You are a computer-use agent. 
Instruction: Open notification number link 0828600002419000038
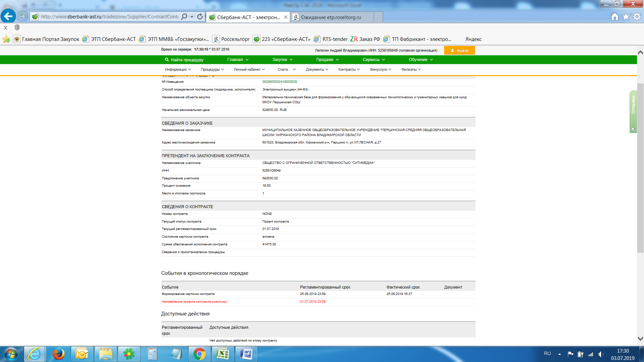(279, 82)
